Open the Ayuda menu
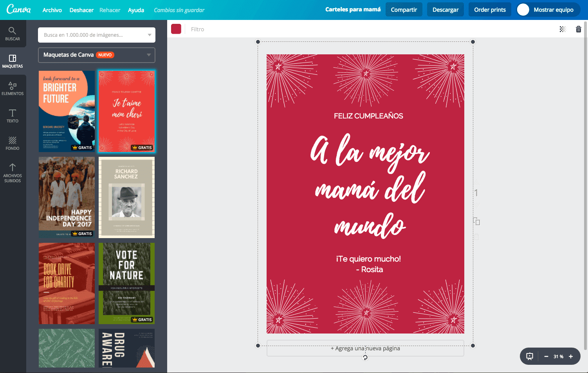Viewport: 588px width, 373px height. 136,10
